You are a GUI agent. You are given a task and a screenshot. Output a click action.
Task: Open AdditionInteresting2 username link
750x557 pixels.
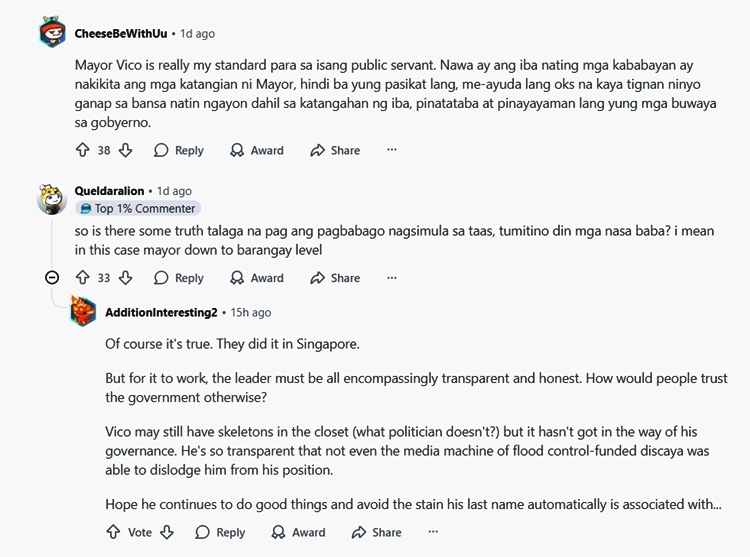(x=161, y=313)
